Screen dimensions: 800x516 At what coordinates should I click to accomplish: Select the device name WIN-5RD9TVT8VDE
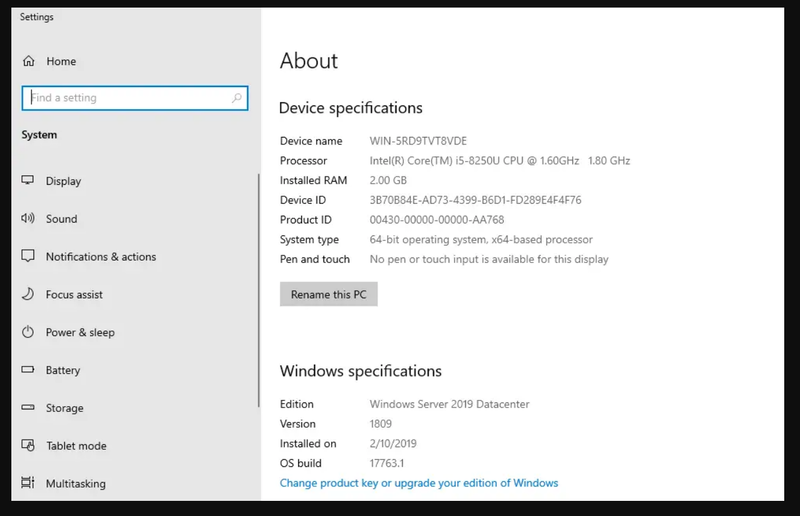(418, 141)
